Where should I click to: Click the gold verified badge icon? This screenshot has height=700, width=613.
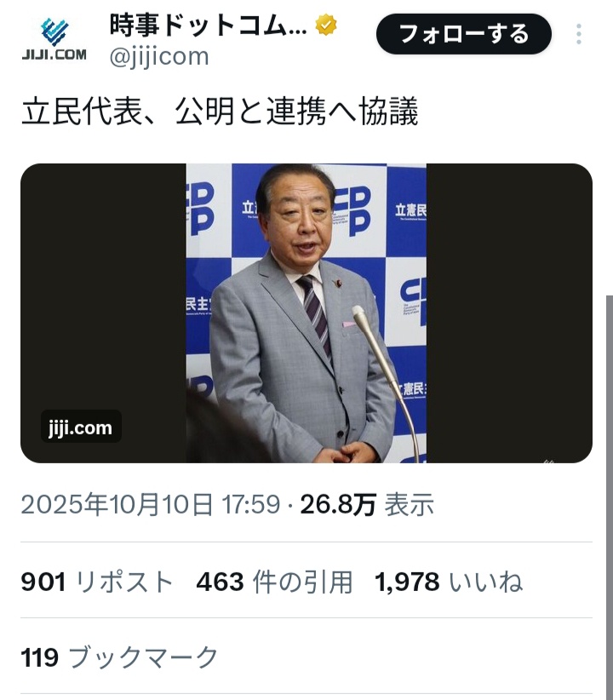326,25
